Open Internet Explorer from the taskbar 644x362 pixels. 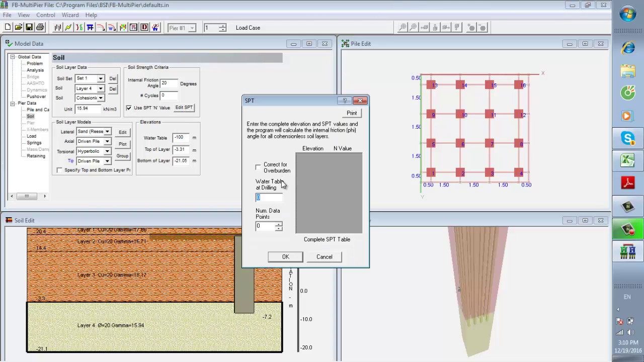pyautogui.click(x=627, y=48)
